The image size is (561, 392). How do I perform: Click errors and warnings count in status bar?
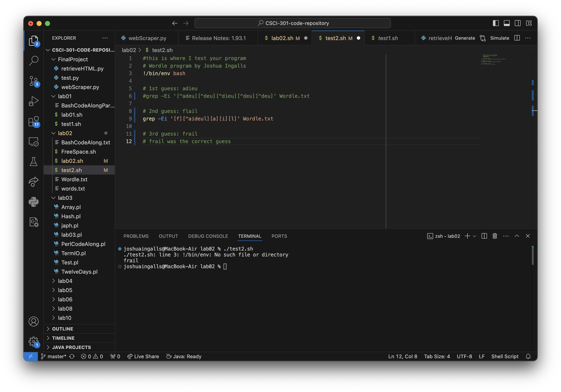[x=92, y=356]
